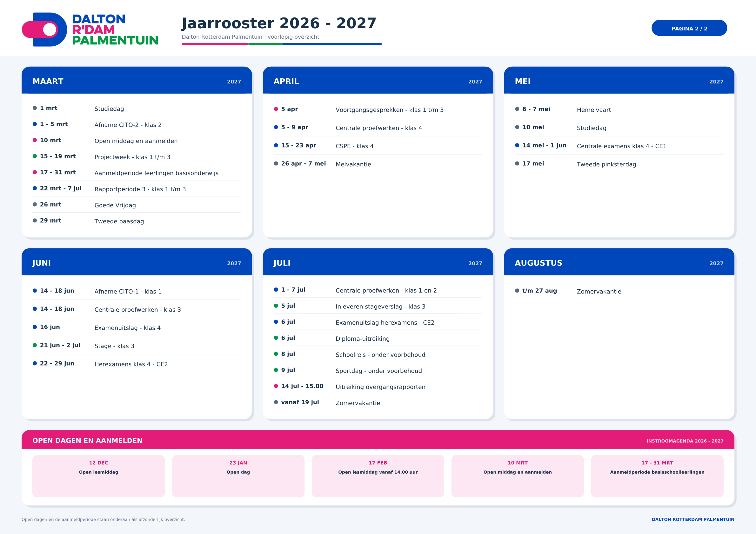Click the gray dot beside 17 mei
The image size is (756, 534).
tap(517, 163)
